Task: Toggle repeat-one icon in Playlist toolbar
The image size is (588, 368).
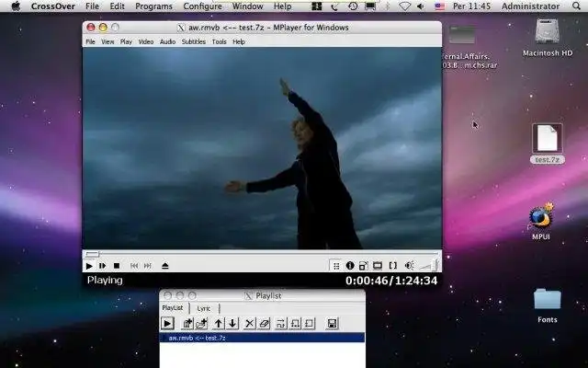Action: (x=310, y=323)
